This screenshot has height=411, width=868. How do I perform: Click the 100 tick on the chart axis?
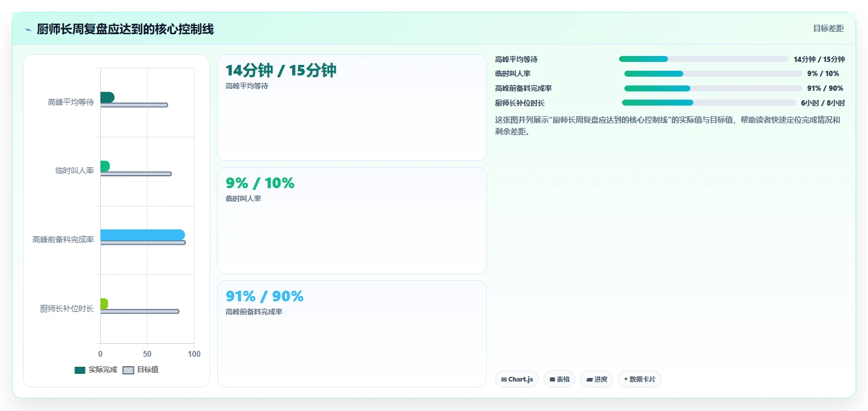(x=194, y=354)
